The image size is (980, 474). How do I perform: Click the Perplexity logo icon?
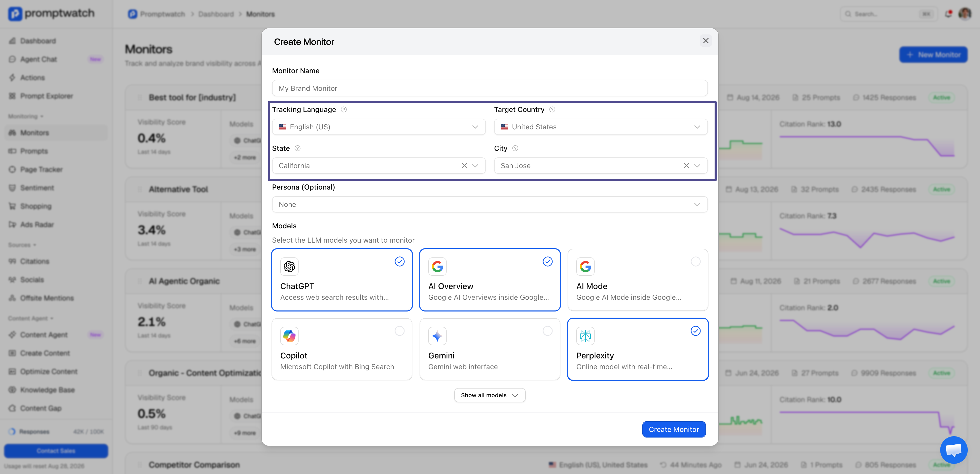point(585,336)
